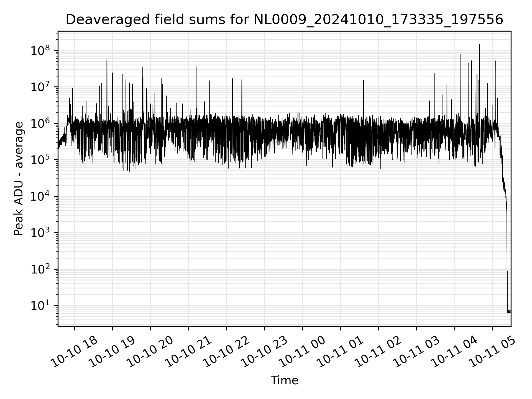Click the y-axis label 'Peak ADU - average'
Viewport: 532px width, 399px height.
tap(19, 179)
